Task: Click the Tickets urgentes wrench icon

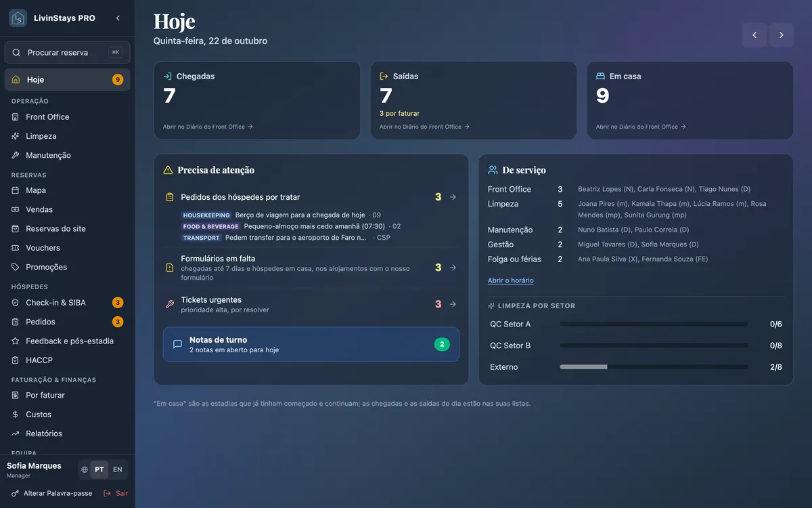Action: coord(170,304)
